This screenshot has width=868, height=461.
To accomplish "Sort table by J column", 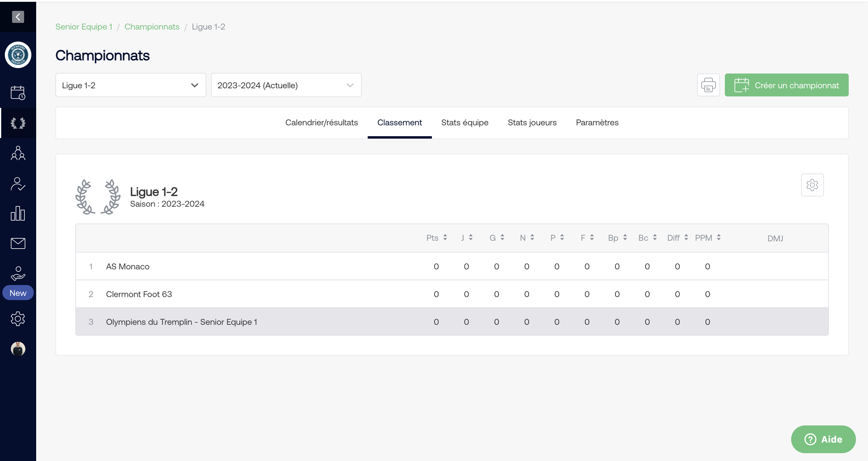I will (467, 237).
